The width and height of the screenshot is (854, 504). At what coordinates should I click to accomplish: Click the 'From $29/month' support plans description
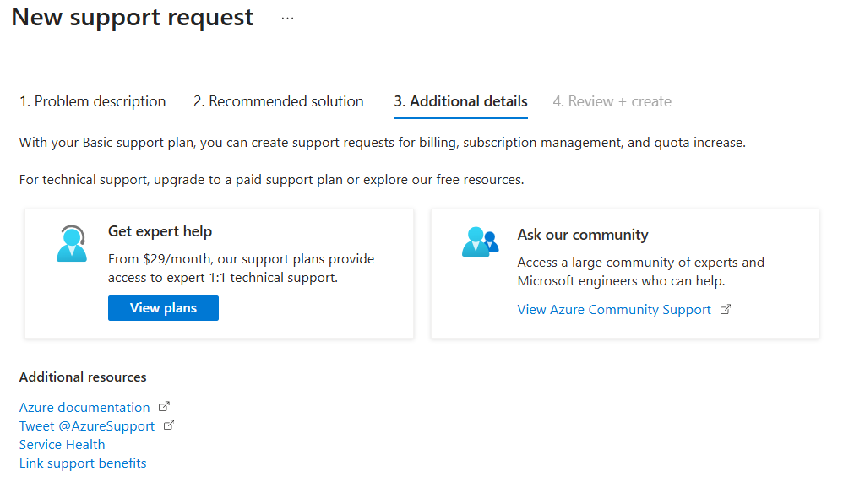(242, 268)
